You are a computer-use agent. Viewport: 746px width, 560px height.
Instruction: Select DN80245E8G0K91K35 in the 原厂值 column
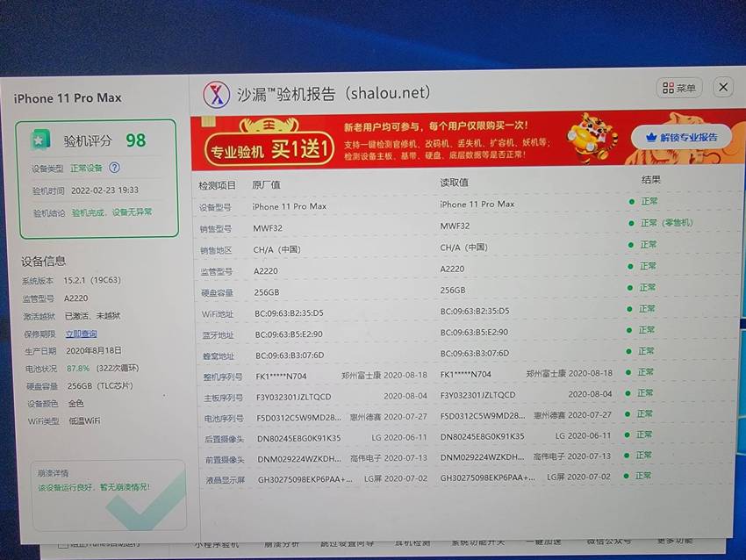click(298, 438)
